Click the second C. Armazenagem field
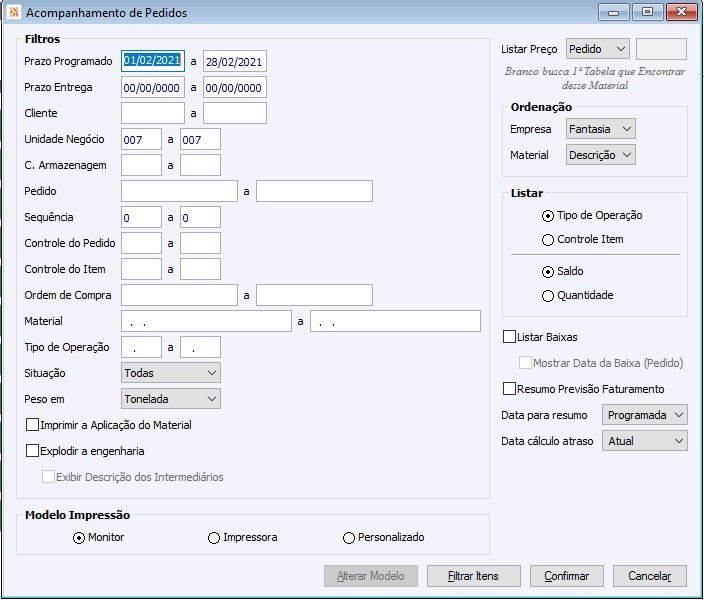The image size is (704, 600). point(200,165)
